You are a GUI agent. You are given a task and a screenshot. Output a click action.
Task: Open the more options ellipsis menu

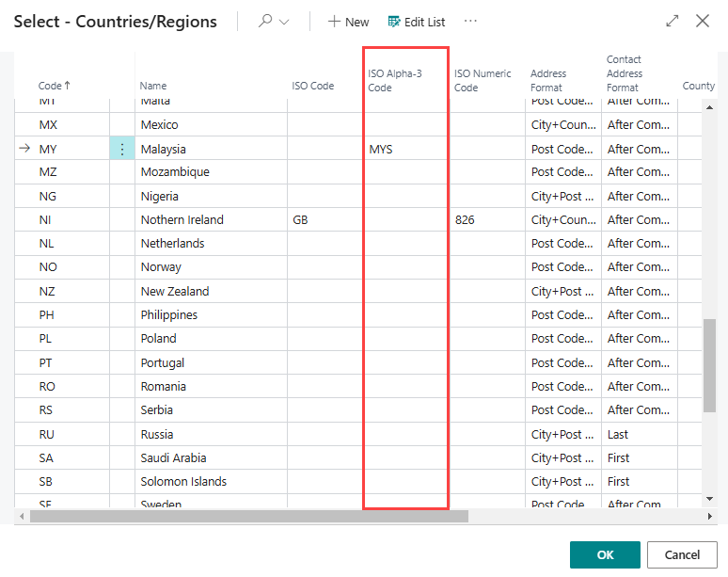tap(470, 22)
